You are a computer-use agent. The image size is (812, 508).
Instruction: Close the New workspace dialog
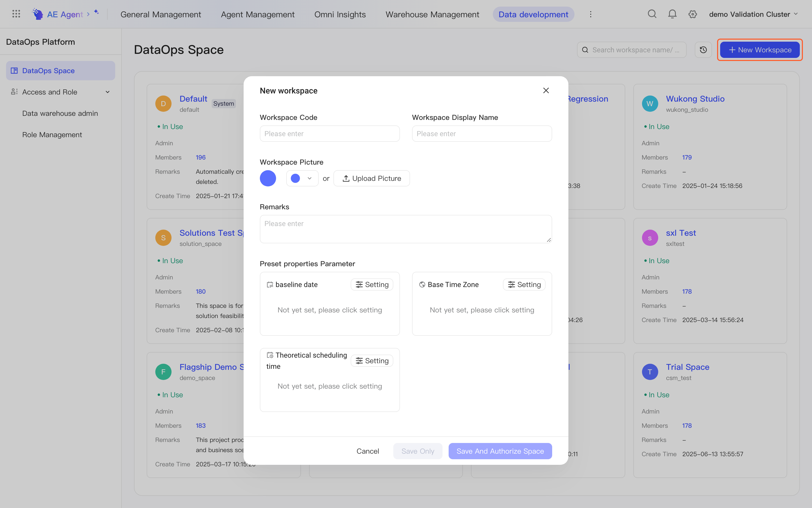coord(546,91)
